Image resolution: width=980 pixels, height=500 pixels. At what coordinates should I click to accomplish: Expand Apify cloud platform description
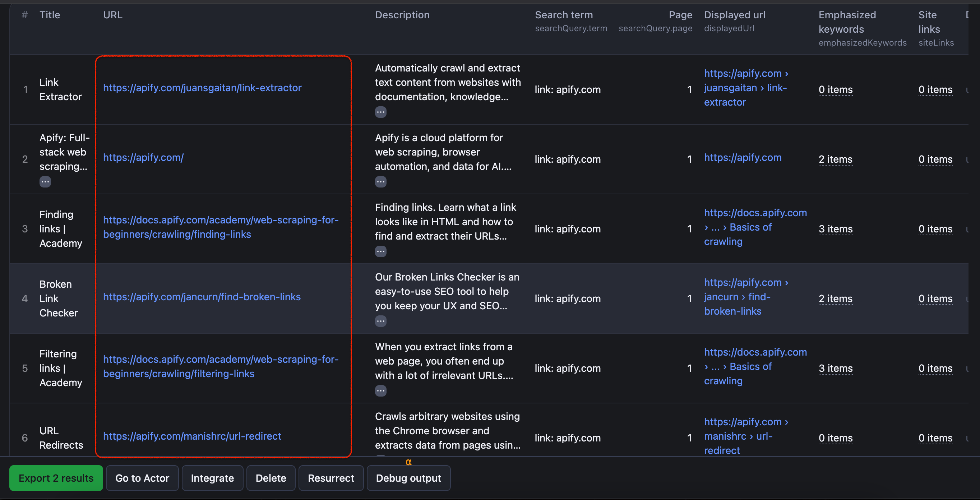[x=381, y=181]
